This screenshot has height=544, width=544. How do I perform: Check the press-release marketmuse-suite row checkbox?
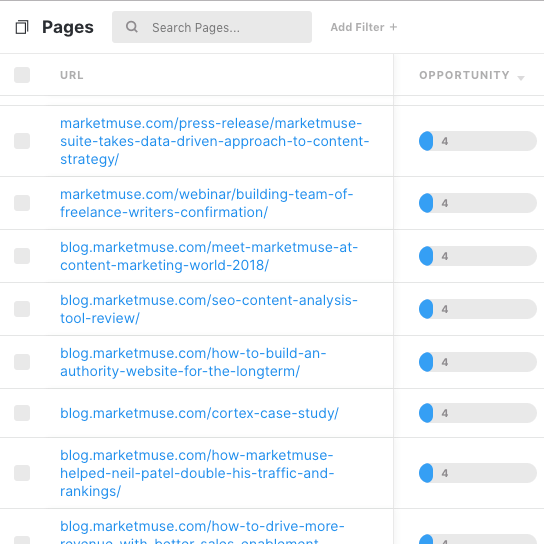(x=22, y=141)
